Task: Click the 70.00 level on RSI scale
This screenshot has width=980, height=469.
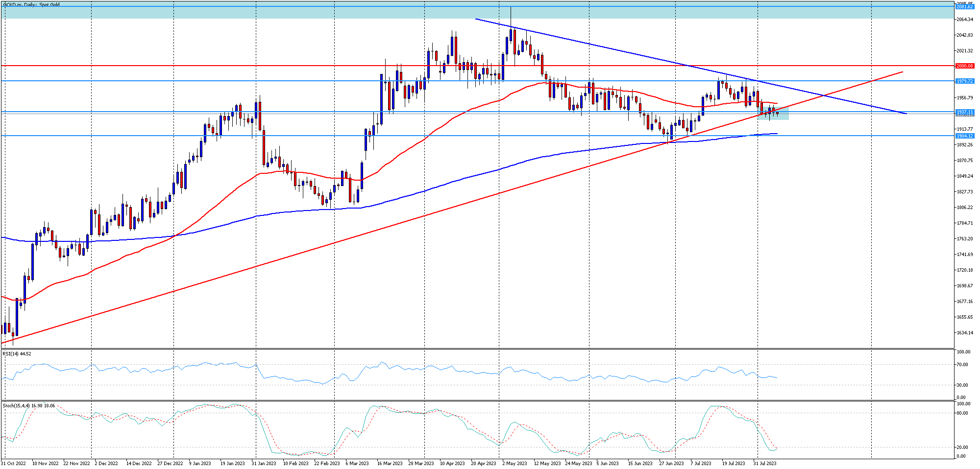Action: pos(963,365)
